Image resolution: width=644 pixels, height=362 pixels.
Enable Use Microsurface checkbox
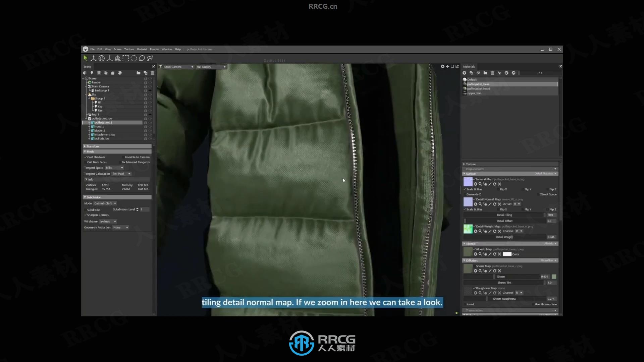pos(533,304)
